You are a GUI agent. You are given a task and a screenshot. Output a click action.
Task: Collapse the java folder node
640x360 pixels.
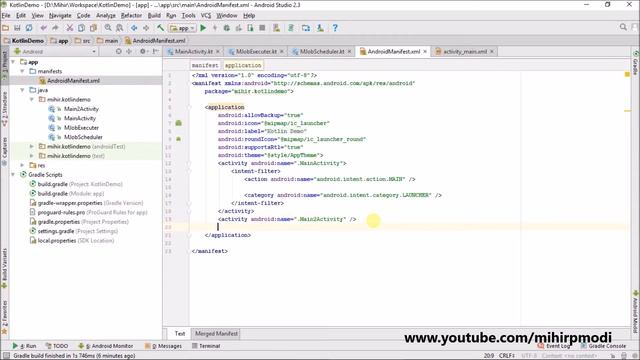[x=22, y=90]
